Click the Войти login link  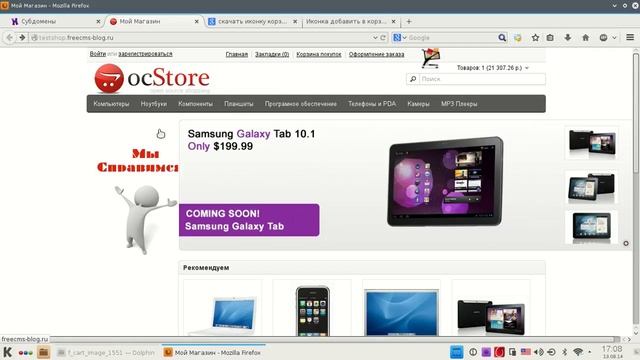pos(98,54)
